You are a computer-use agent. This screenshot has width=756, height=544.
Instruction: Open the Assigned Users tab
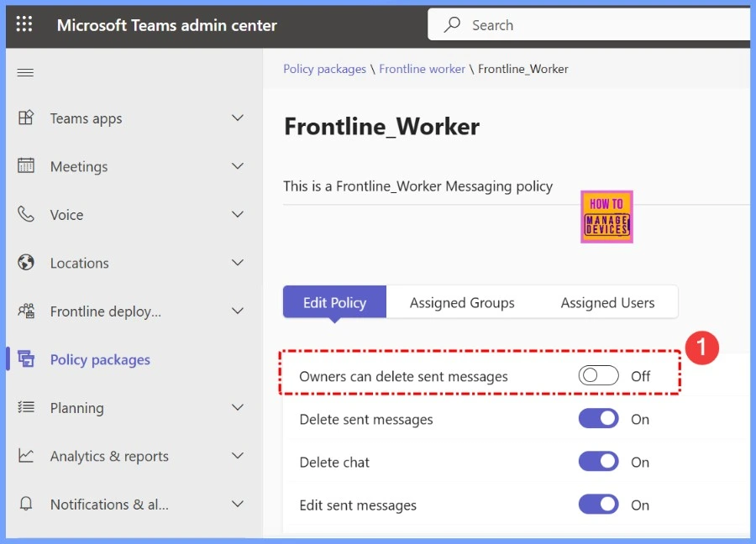(x=607, y=302)
